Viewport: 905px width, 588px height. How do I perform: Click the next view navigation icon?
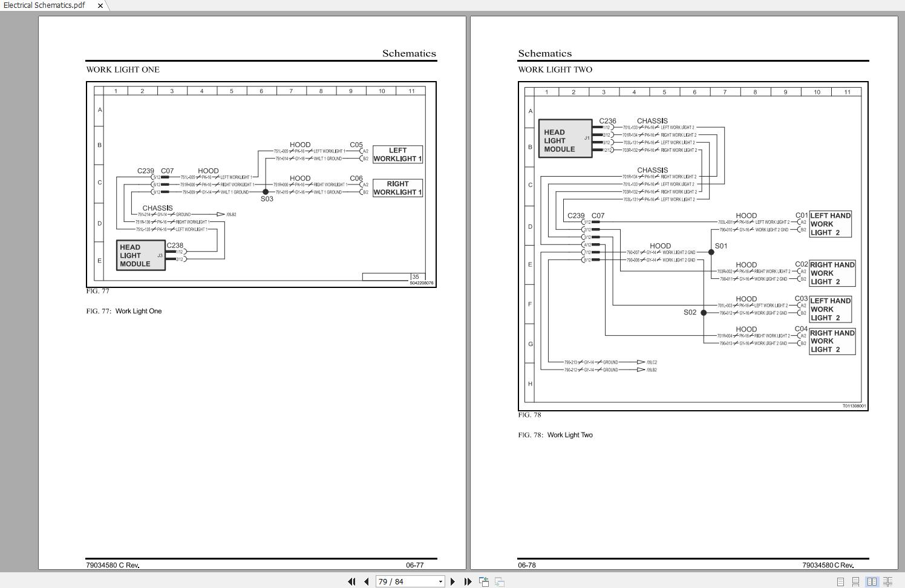click(500, 581)
